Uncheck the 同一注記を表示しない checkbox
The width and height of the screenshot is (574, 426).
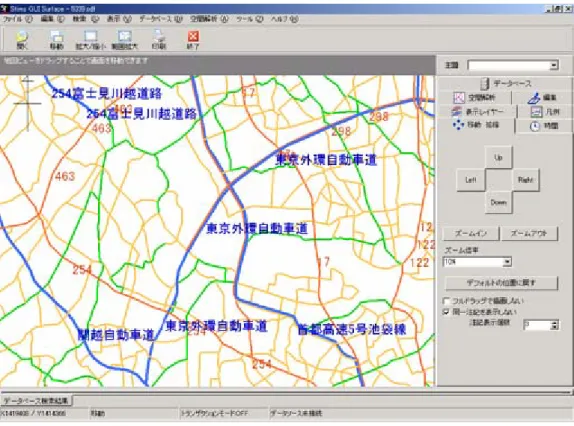tap(446, 312)
